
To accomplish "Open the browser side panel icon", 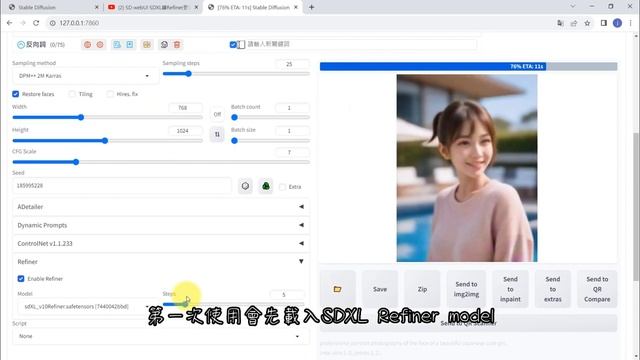I will 604,23.
